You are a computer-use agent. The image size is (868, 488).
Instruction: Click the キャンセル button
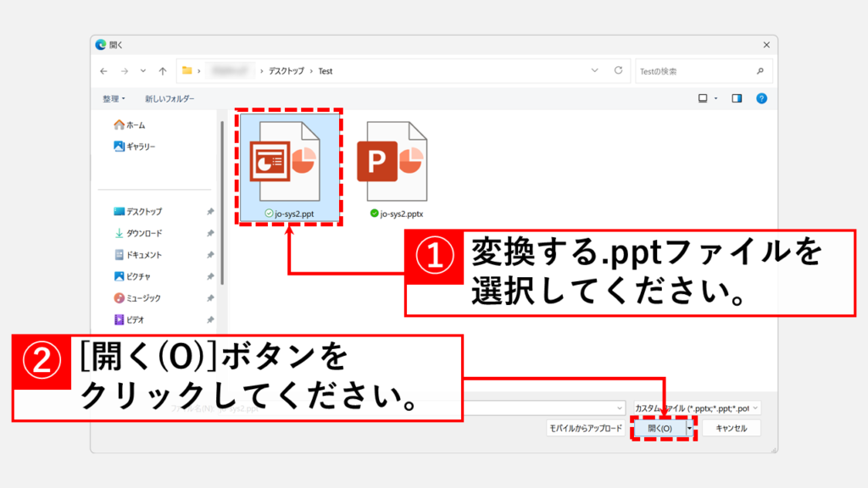(x=732, y=428)
